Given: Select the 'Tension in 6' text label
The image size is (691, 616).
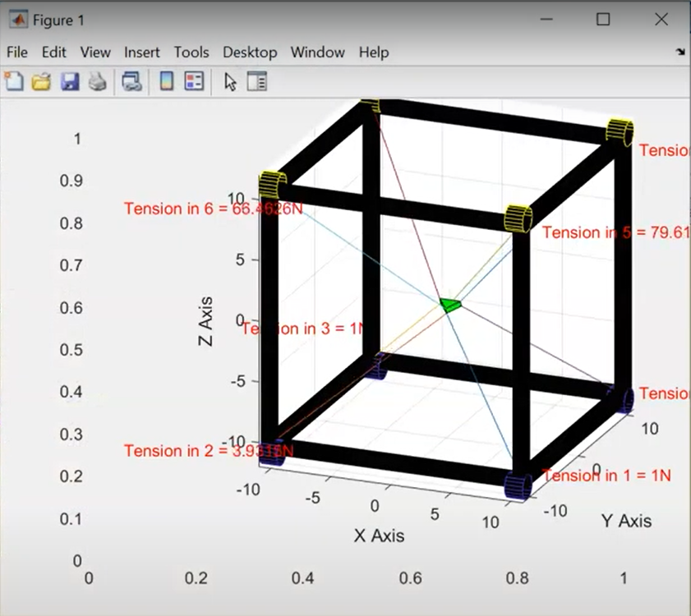Looking at the screenshot, I should (214, 209).
